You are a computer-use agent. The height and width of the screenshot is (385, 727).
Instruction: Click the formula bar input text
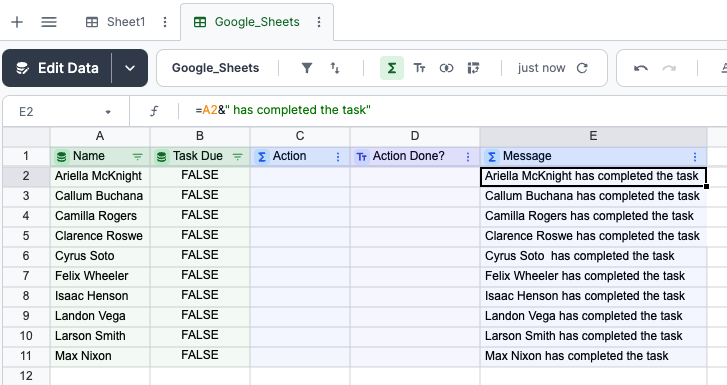(283, 110)
